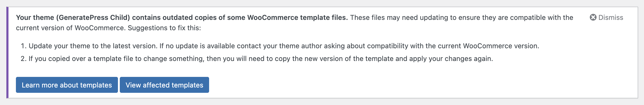644x105 pixels.
Task: Click 'apply your changes again' text
Action: 451,59
